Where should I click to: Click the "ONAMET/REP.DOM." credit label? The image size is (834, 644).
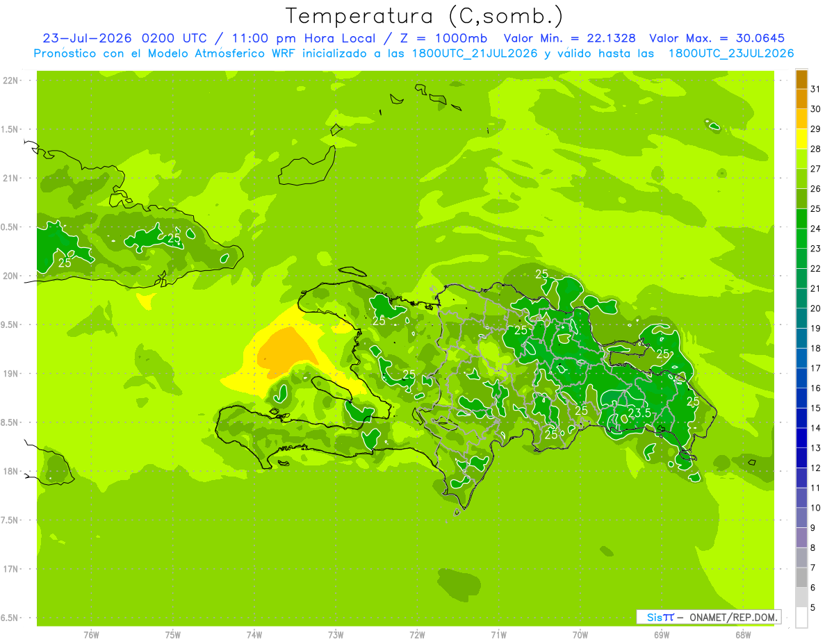click(x=733, y=617)
